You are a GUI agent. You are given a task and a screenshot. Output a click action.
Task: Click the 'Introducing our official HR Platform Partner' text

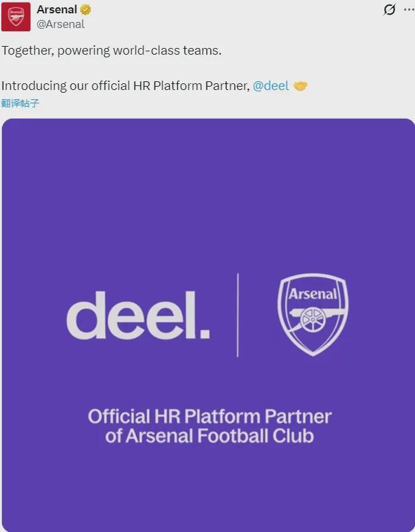point(125,86)
